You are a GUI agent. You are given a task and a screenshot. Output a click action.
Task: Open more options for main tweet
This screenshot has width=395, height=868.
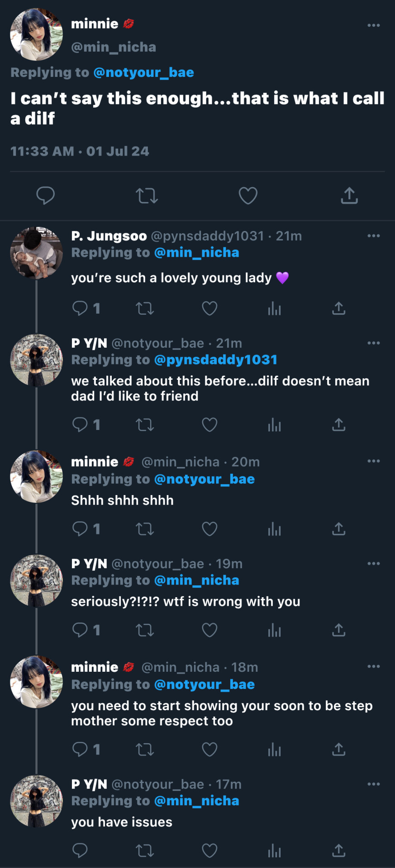point(373,25)
